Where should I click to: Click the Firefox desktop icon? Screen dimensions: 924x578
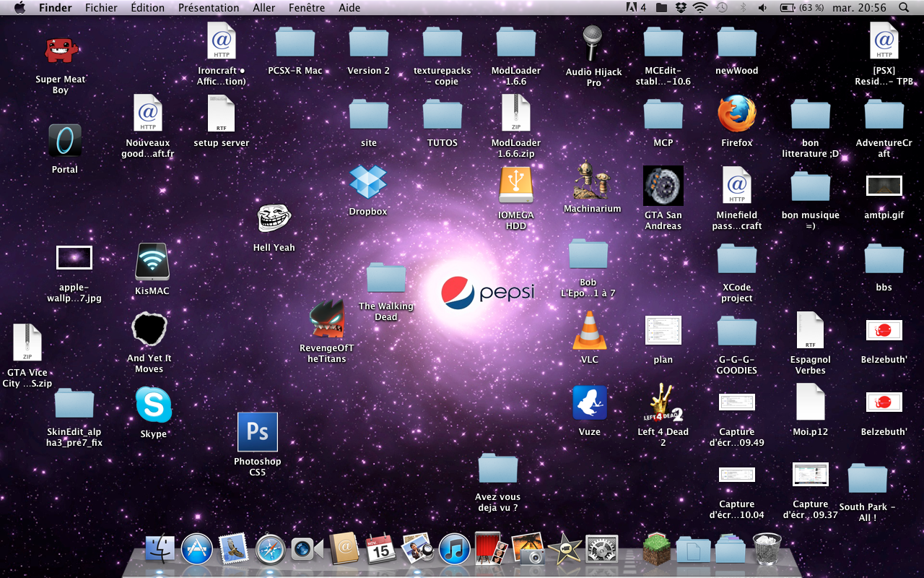click(737, 114)
